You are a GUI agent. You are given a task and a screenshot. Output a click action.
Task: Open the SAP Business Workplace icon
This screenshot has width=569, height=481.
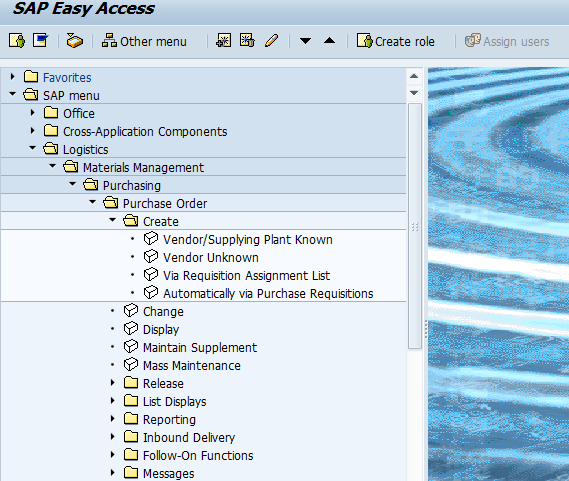[x=74, y=41]
